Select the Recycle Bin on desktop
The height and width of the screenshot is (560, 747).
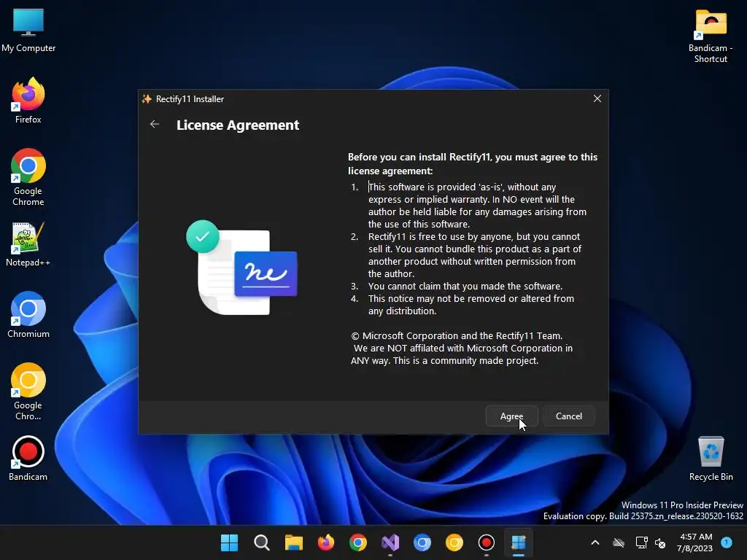[x=711, y=459]
